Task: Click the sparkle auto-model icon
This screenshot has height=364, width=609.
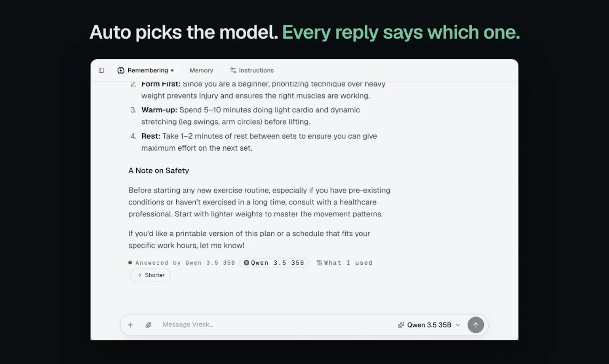Action: (401, 325)
